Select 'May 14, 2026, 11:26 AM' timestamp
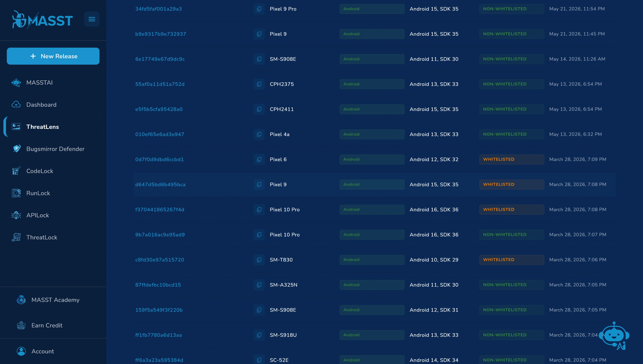 (x=577, y=59)
